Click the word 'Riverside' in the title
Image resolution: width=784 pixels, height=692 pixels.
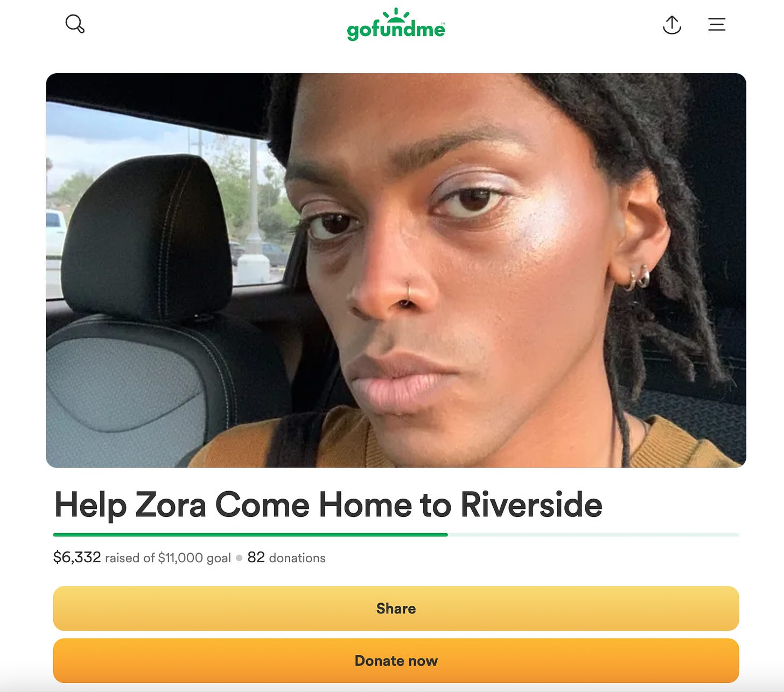pos(531,505)
